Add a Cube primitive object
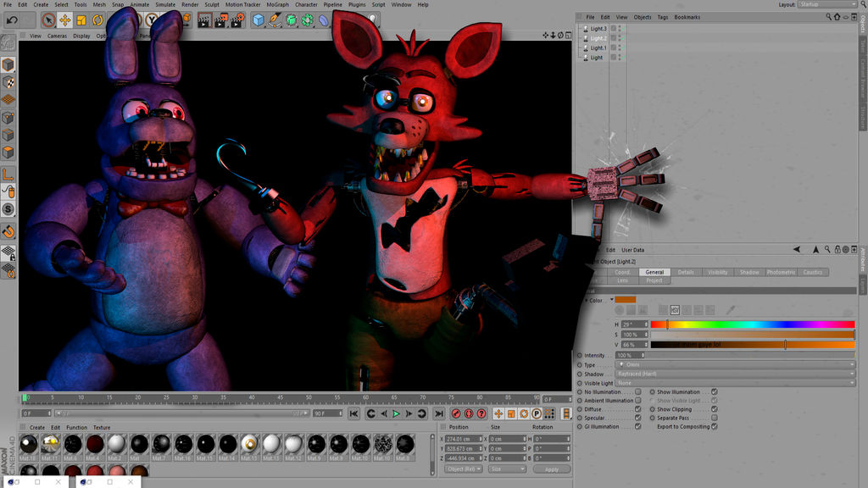868x488 pixels. coord(258,20)
